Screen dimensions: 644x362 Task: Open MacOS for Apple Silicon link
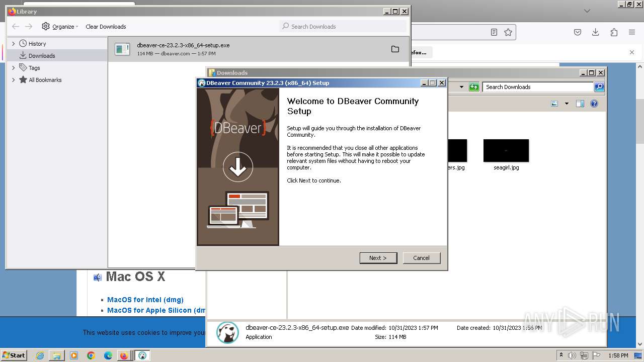pyautogui.click(x=156, y=310)
